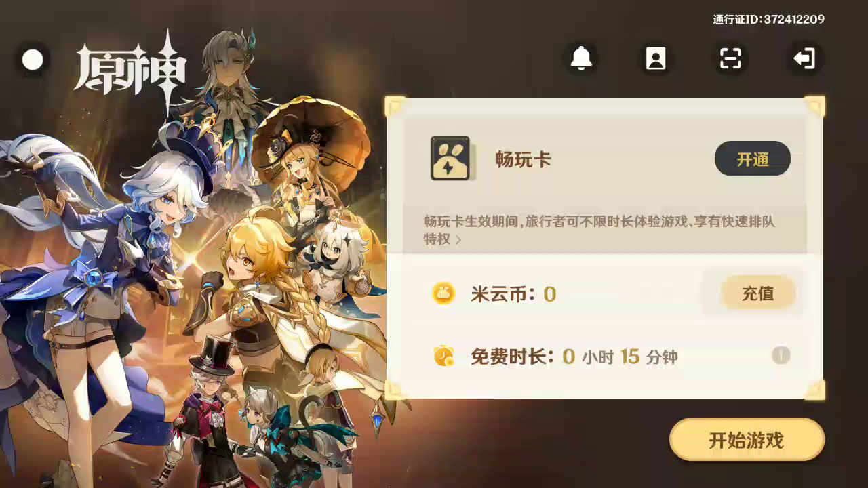Tap the 米云币 coin icon
The height and width of the screenshot is (488, 868).
(443, 293)
